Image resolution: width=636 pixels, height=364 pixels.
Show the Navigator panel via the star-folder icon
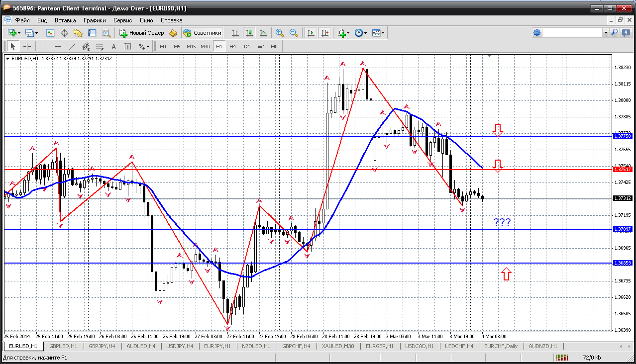tap(78, 33)
